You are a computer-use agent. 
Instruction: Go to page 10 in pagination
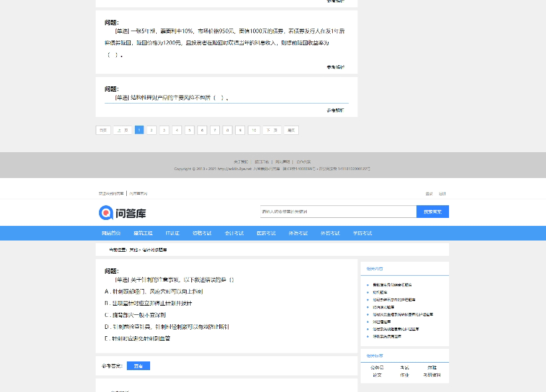pos(254,130)
